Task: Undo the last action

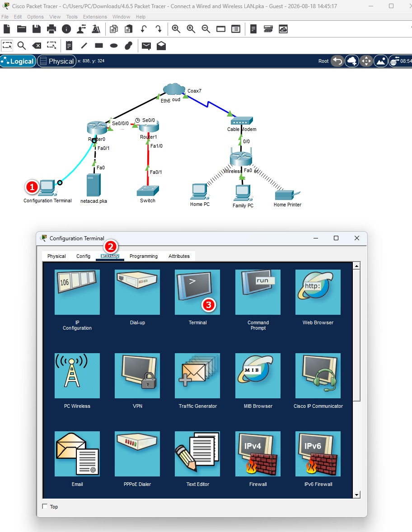Action: pyautogui.click(x=144, y=29)
